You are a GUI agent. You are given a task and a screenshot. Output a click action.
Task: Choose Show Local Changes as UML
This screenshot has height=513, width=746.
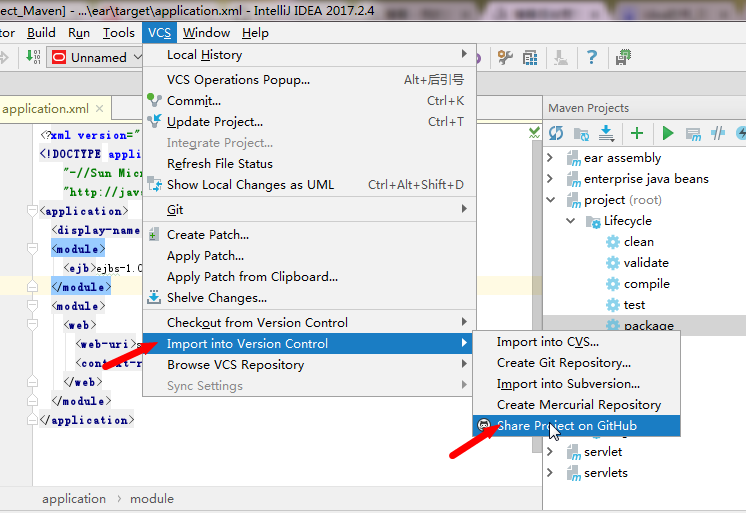pos(309,184)
